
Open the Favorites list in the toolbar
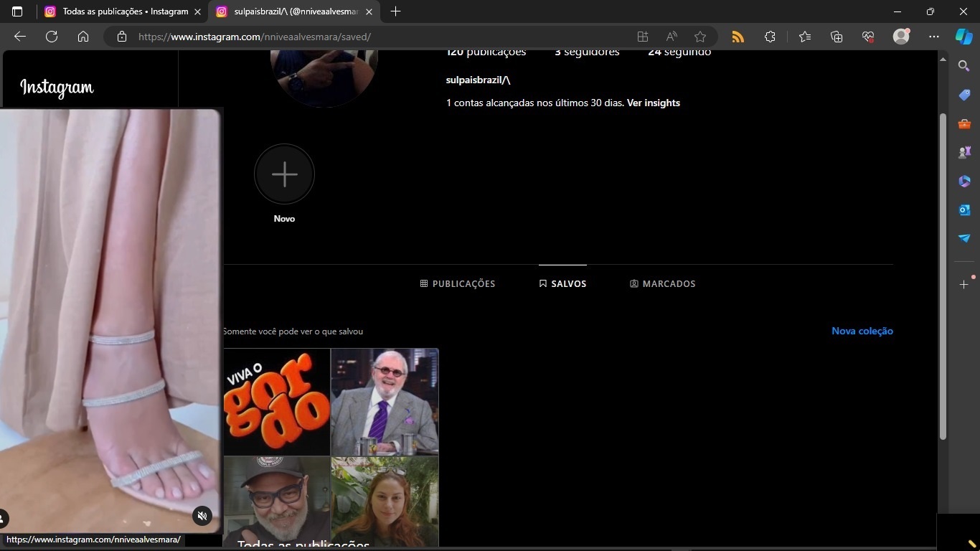pos(804,37)
